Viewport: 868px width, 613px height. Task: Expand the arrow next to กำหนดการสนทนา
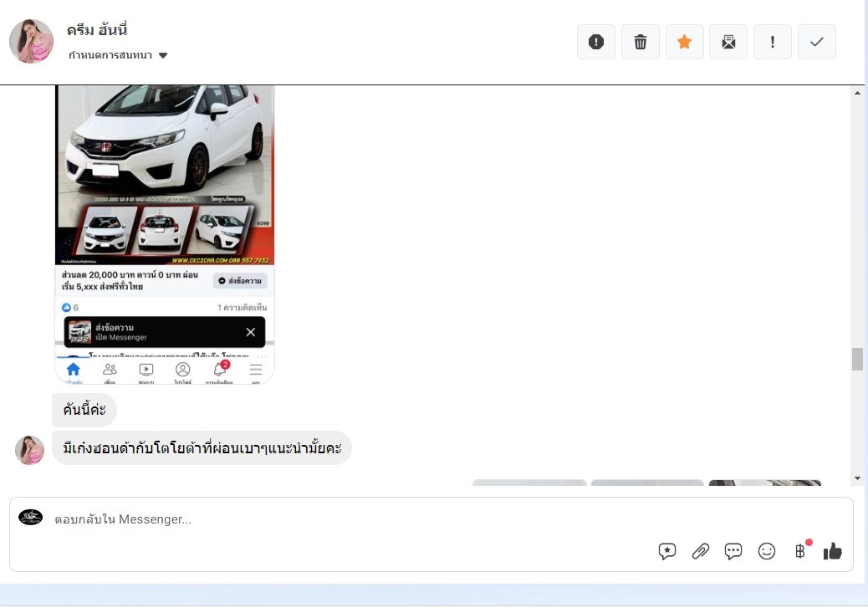point(163,55)
